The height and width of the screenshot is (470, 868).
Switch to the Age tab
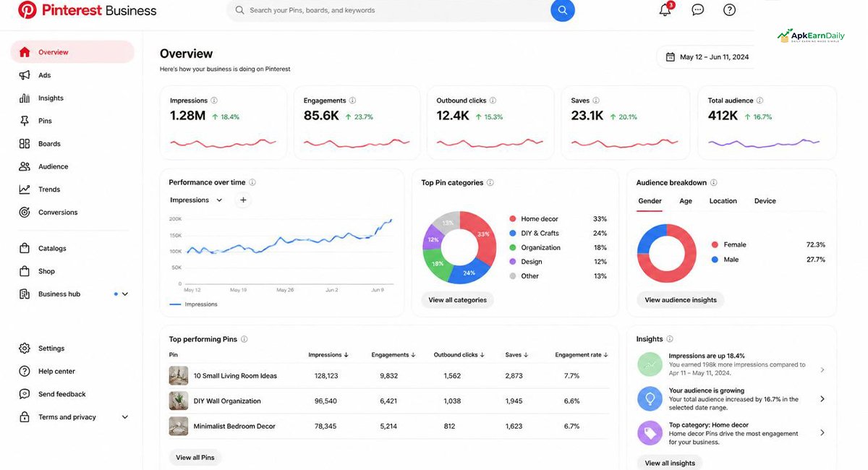click(686, 201)
